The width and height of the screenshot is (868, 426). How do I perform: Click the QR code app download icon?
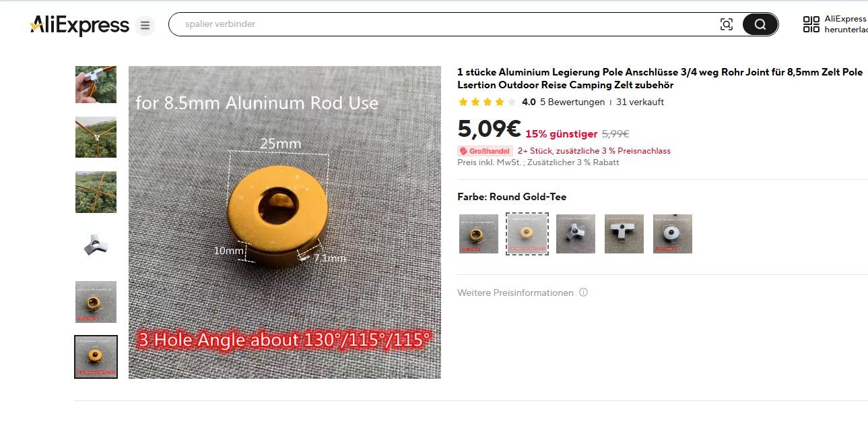[811, 25]
